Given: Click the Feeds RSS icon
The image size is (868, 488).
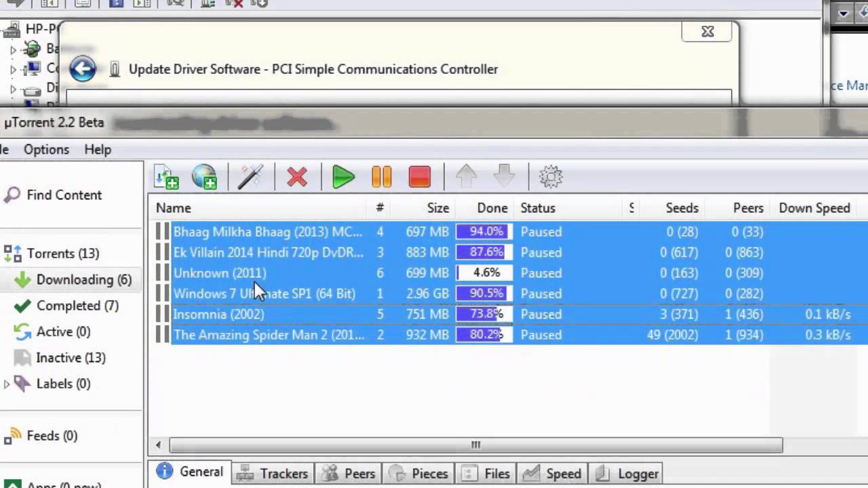Looking at the screenshot, I should coord(12,436).
